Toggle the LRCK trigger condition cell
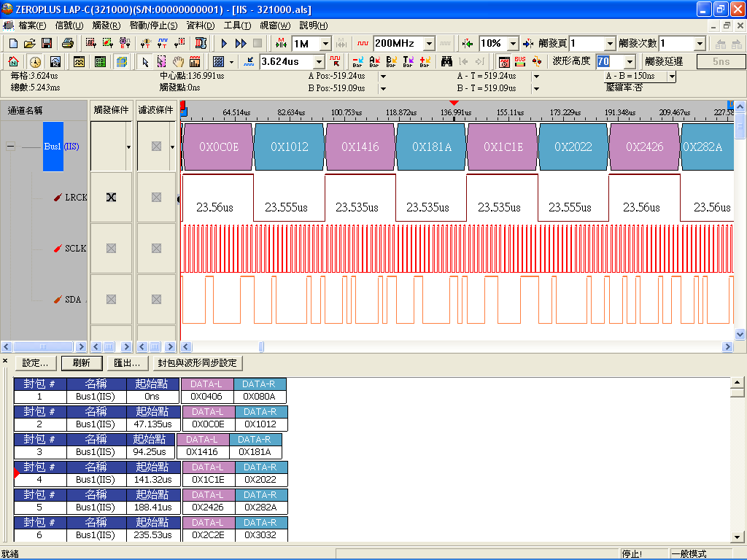 (111, 197)
